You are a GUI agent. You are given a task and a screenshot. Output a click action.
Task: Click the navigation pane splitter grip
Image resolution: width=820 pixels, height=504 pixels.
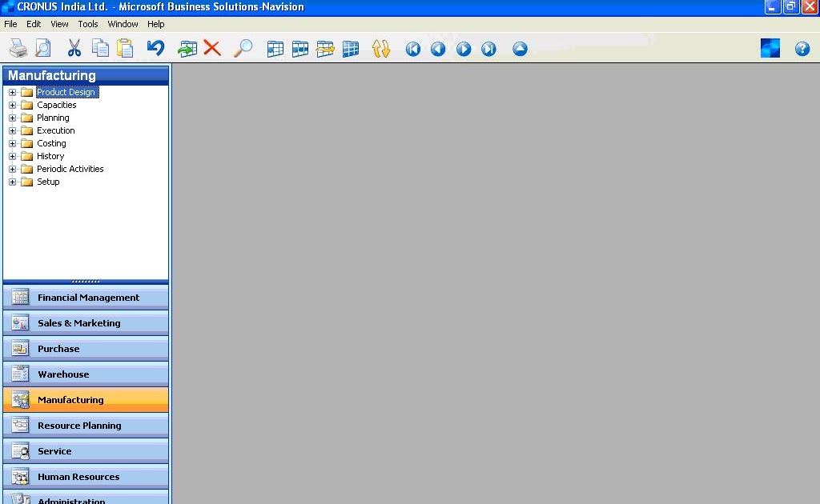click(86, 282)
